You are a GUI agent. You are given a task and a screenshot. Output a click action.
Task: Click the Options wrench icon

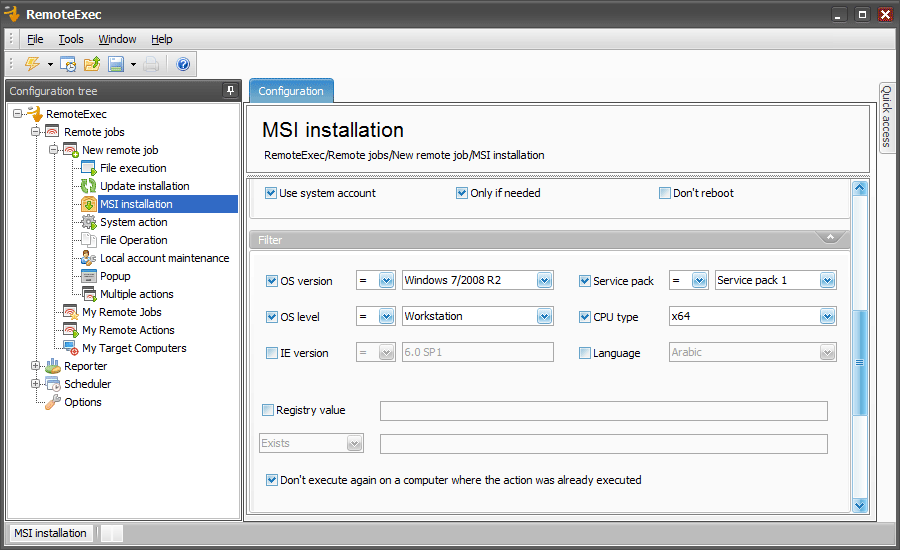pyautogui.click(x=53, y=402)
